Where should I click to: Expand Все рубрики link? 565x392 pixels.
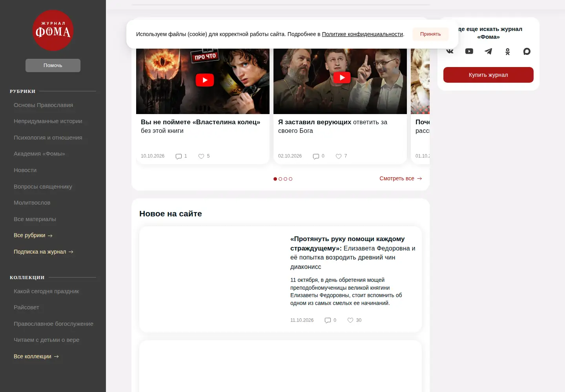(33, 235)
